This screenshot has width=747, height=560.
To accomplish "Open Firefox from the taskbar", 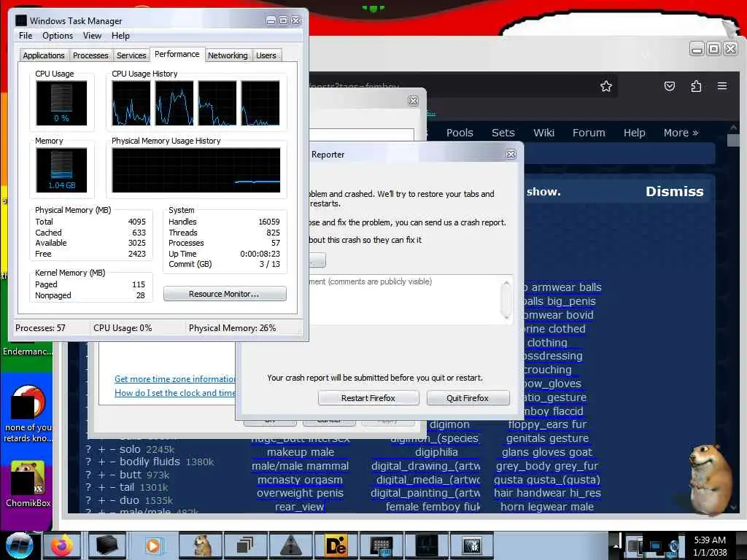I will 61,545.
